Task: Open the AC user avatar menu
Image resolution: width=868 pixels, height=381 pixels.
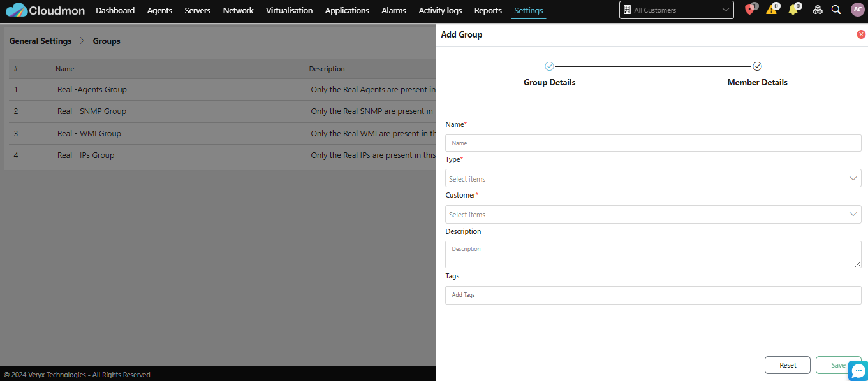Action: pyautogui.click(x=858, y=10)
